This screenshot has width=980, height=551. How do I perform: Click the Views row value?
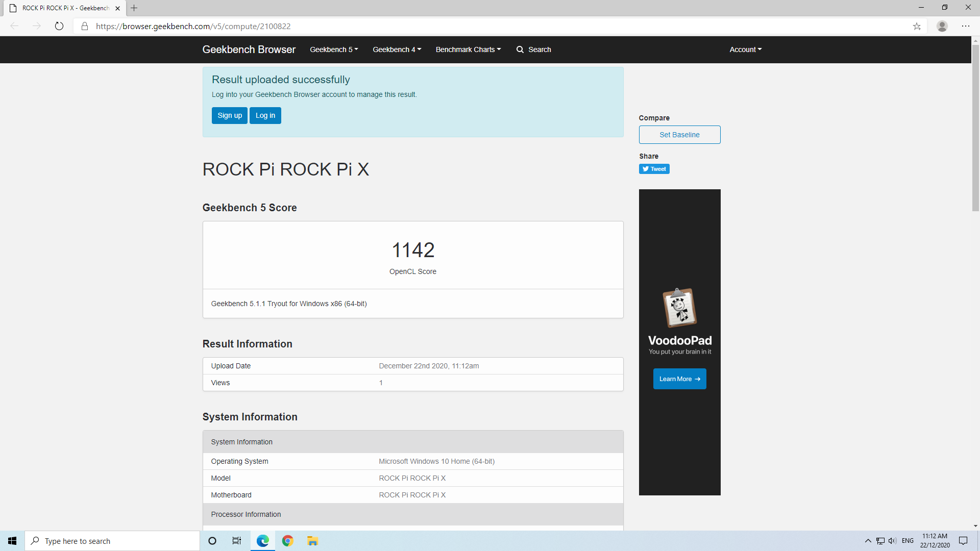click(x=381, y=383)
